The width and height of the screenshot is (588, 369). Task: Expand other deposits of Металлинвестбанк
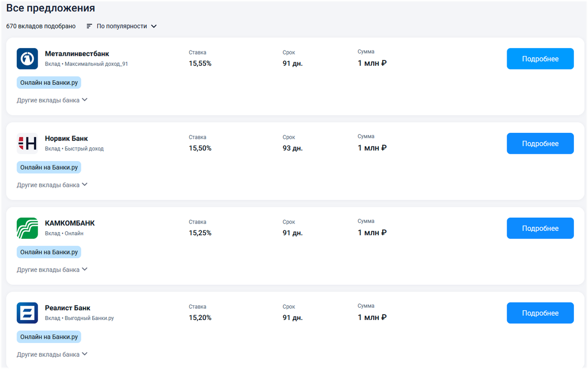click(52, 100)
